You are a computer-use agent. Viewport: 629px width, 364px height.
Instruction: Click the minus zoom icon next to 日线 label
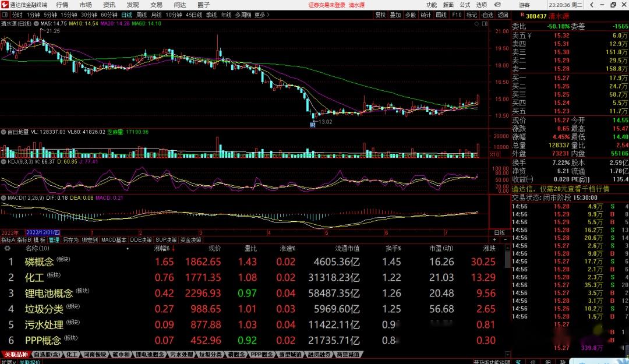(504, 239)
